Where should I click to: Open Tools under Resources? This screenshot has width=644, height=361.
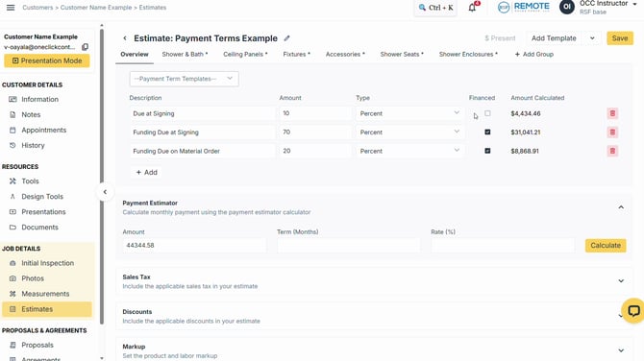pyautogui.click(x=30, y=181)
